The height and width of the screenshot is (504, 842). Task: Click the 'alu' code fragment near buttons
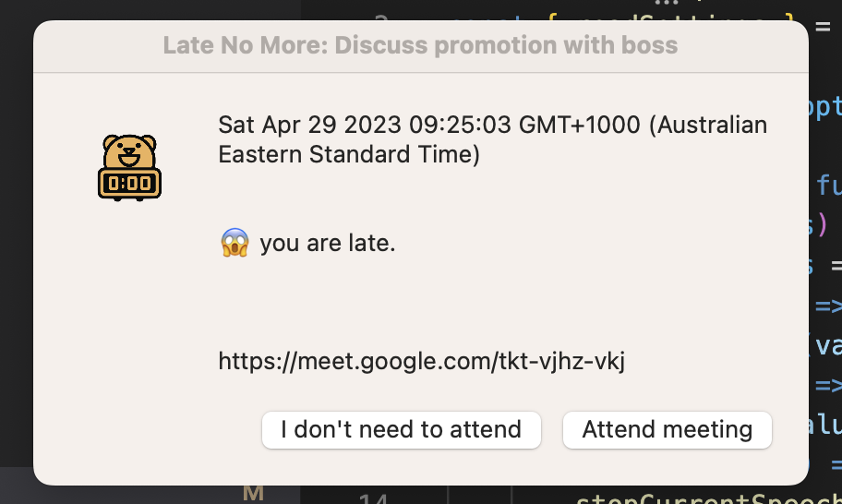click(825, 425)
